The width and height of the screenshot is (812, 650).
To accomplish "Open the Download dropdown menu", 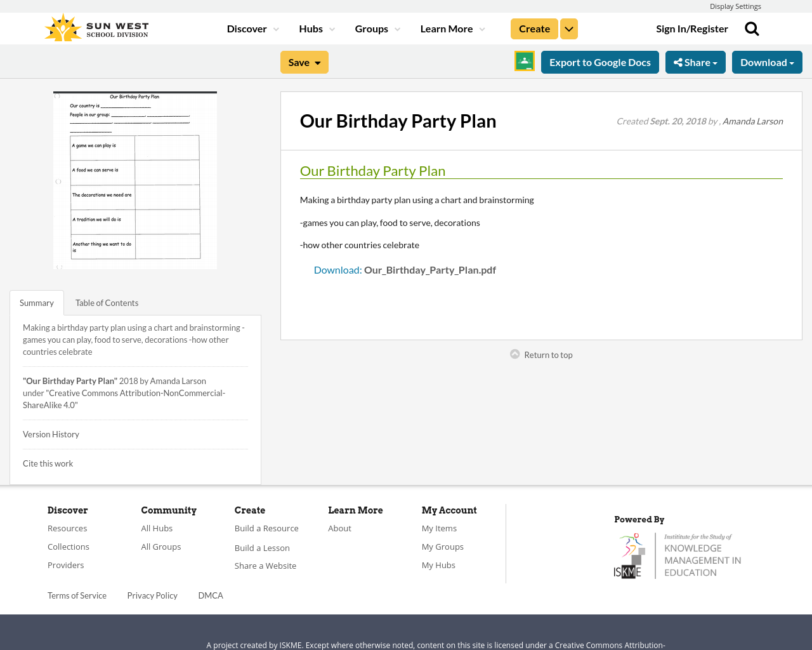I will (x=767, y=61).
